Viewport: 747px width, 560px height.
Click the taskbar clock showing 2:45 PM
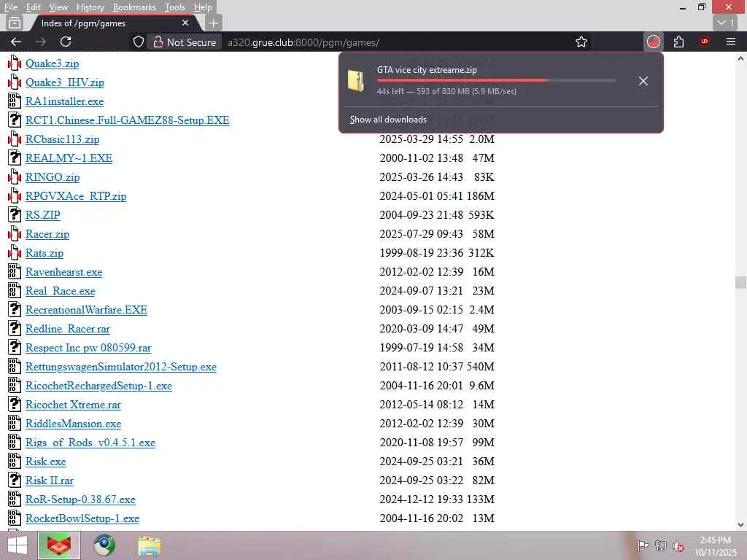[716, 545]
